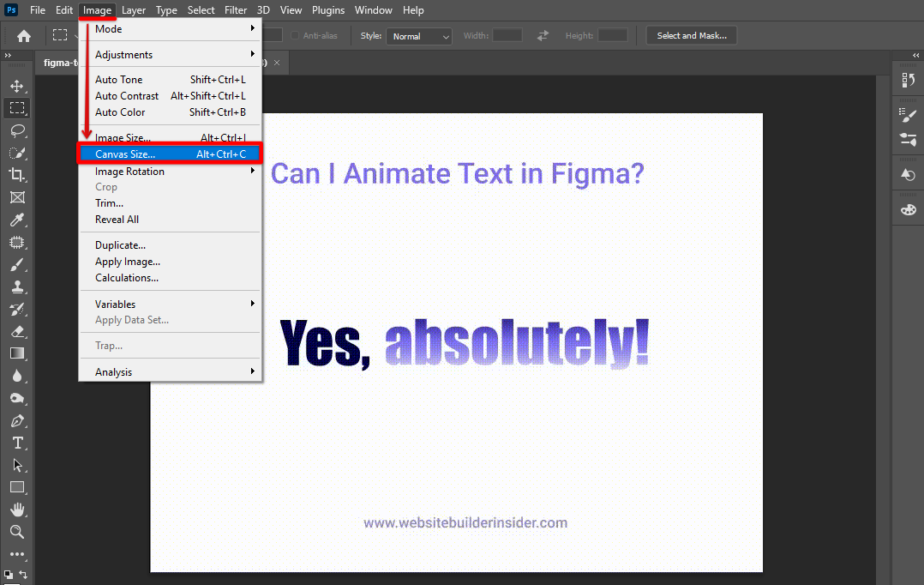The width and height of the screenshot is (924, 585).
Task: Click the Height input field
Action: point(613,36)
